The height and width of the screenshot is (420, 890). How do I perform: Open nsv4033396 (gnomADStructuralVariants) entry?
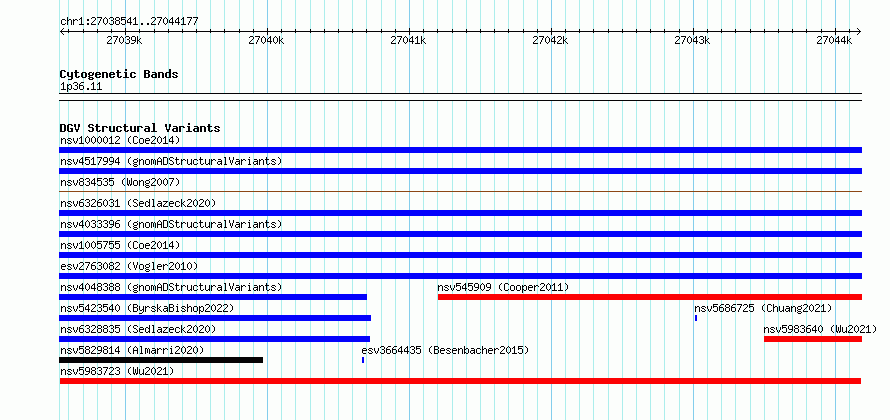[171, 224]
